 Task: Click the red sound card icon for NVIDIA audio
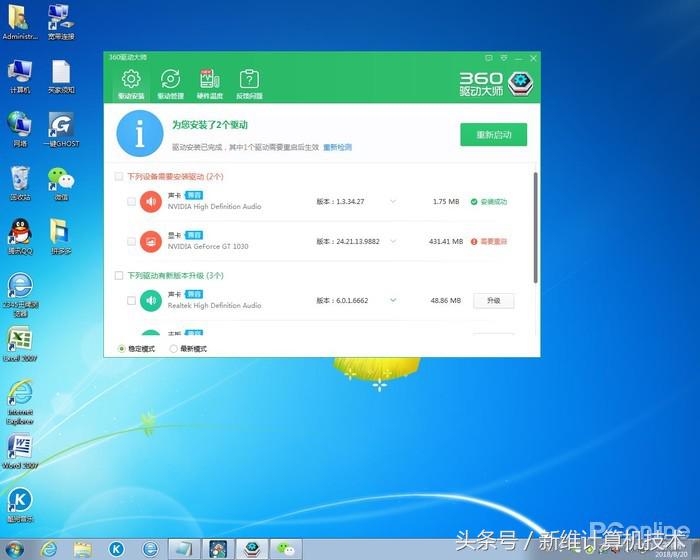click(x=151, y=201)
